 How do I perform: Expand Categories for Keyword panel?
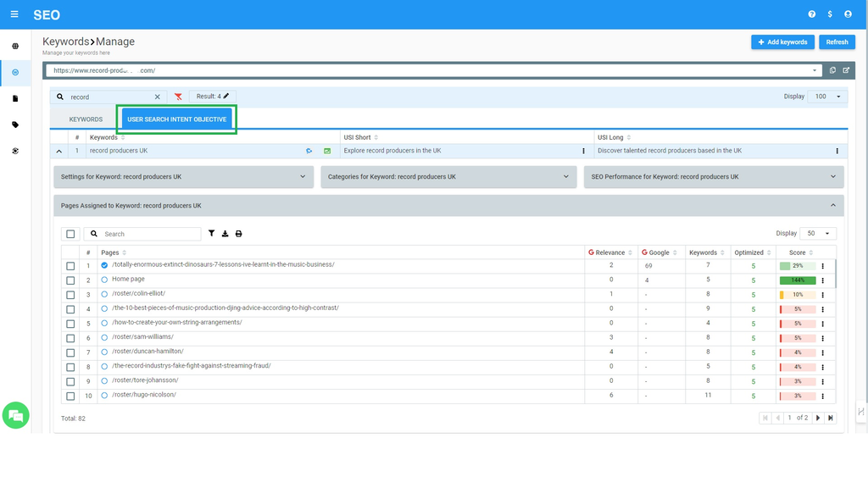[x=448, y=176]
